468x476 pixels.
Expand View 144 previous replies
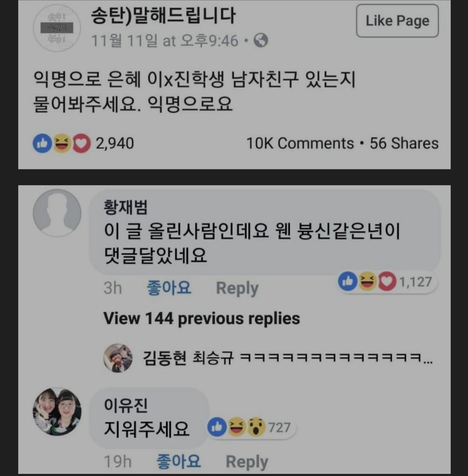coord(202,319)
